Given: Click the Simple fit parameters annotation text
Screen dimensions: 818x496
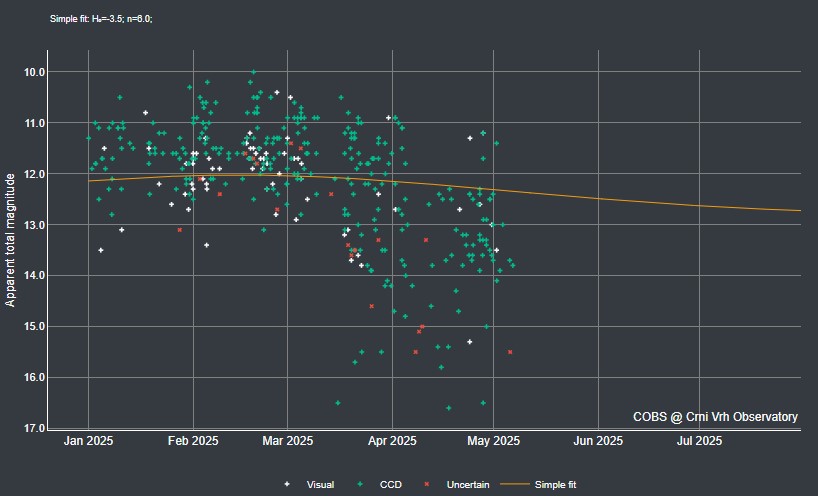Looking at the screenshot, I should tap(101, 19).
